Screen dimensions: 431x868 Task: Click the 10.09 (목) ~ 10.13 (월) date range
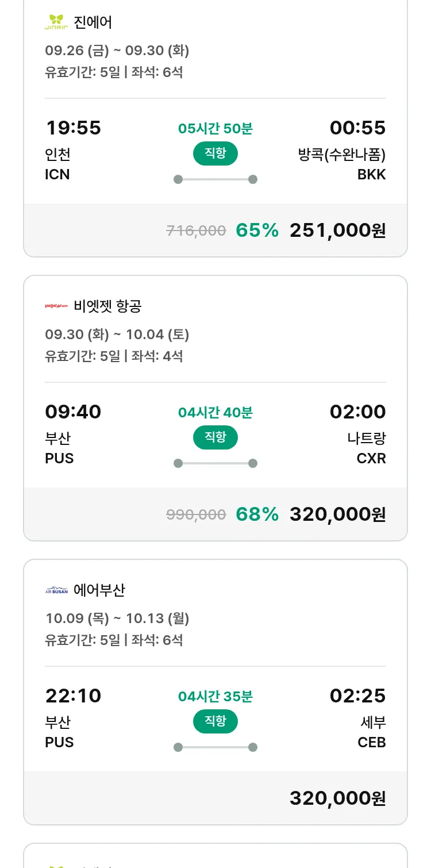tap(117, 619)
